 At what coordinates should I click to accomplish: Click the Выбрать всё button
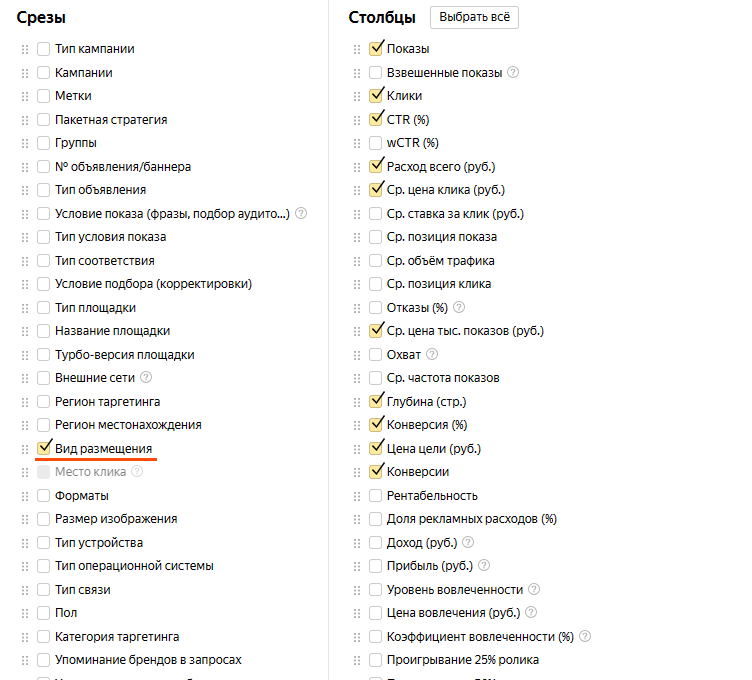[474, 17]
